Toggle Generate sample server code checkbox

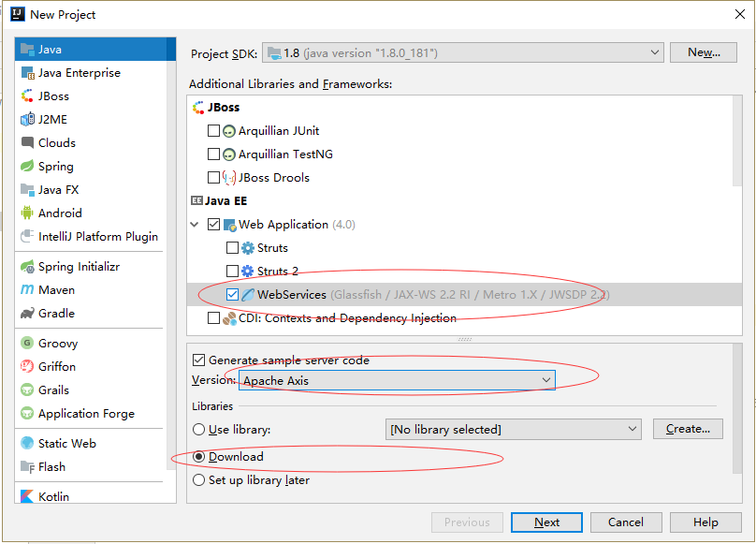tap(198, 360)
